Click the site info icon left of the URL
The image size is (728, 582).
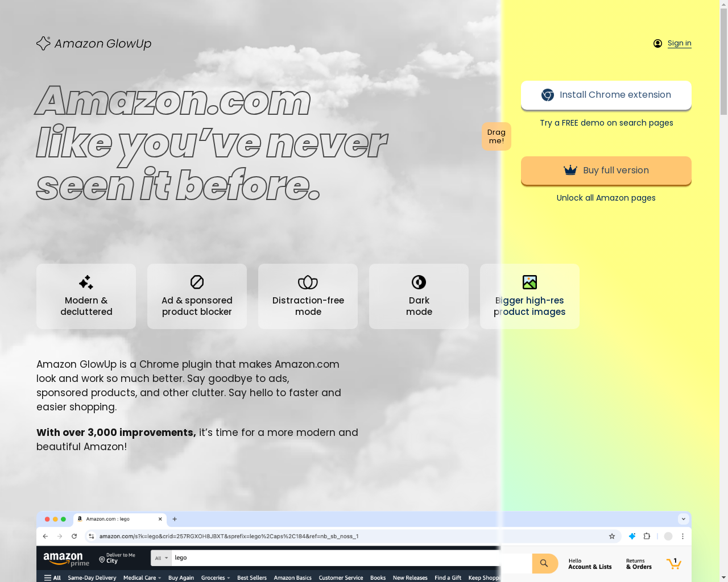point(91,536)
